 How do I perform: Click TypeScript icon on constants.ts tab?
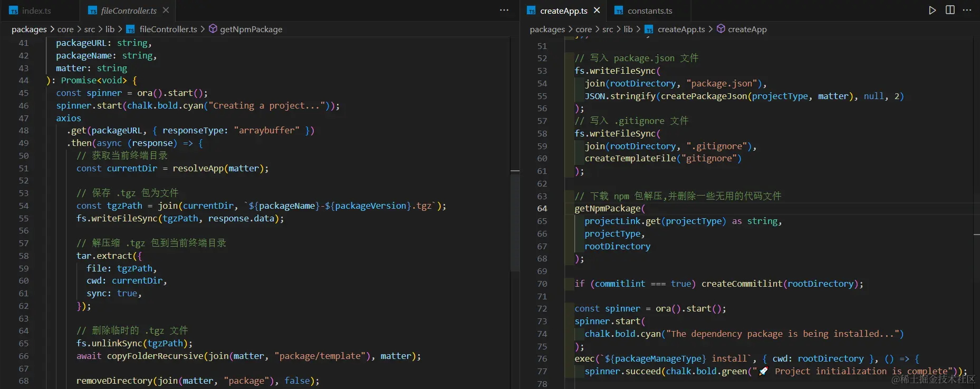click(619, 11)
